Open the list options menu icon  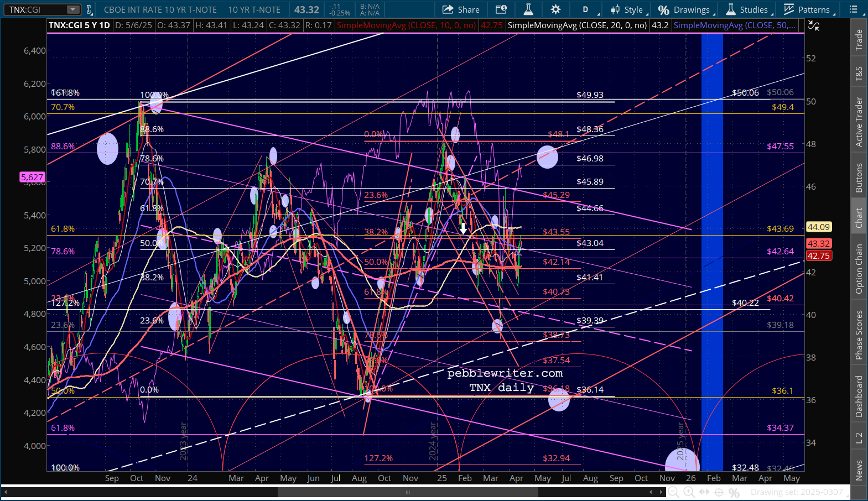854,9
